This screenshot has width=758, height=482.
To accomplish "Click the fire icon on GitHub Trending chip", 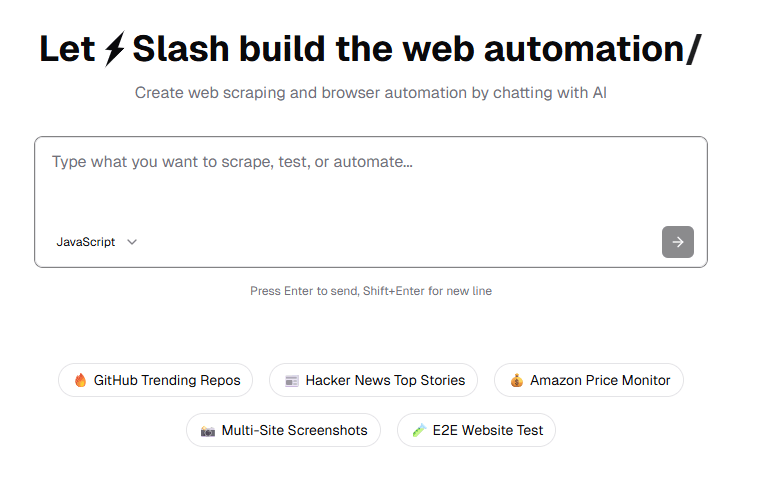I will [x=80, y=380].
